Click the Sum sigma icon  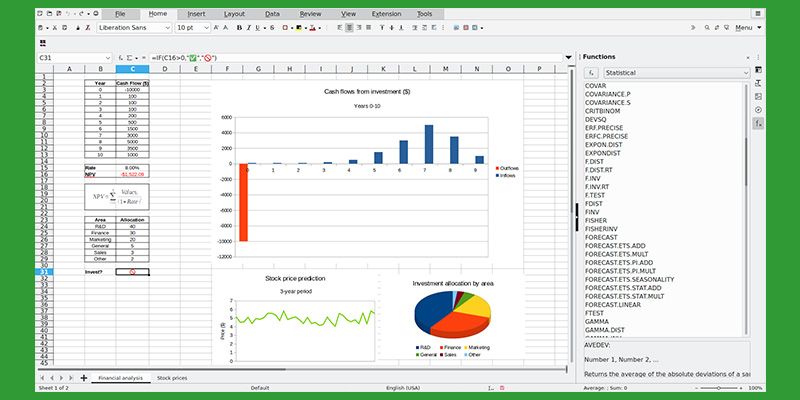[x=130, y=58]
